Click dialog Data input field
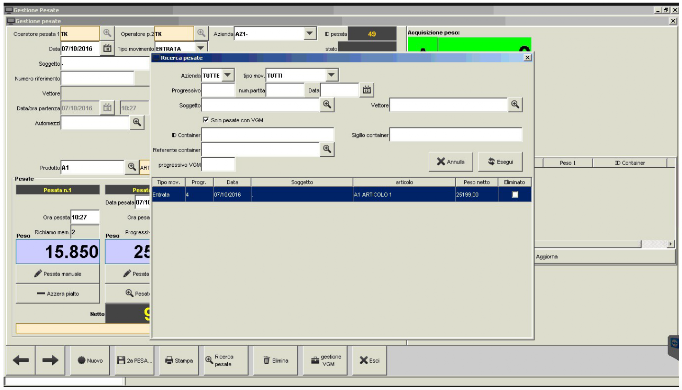 pos(340,90)
